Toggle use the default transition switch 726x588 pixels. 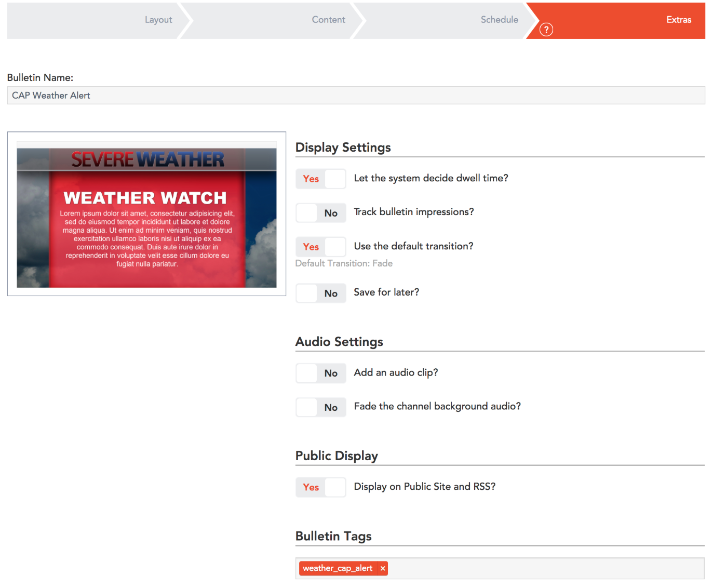point(321,247)
